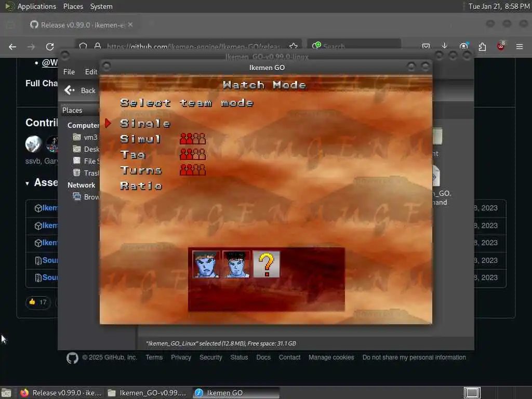
Task: Bookmark page with star icon
Action: point(294,46)
